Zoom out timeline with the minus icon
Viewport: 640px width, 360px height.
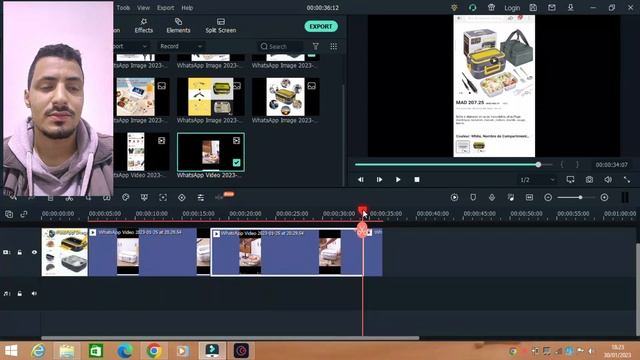(x=548, y=198)
